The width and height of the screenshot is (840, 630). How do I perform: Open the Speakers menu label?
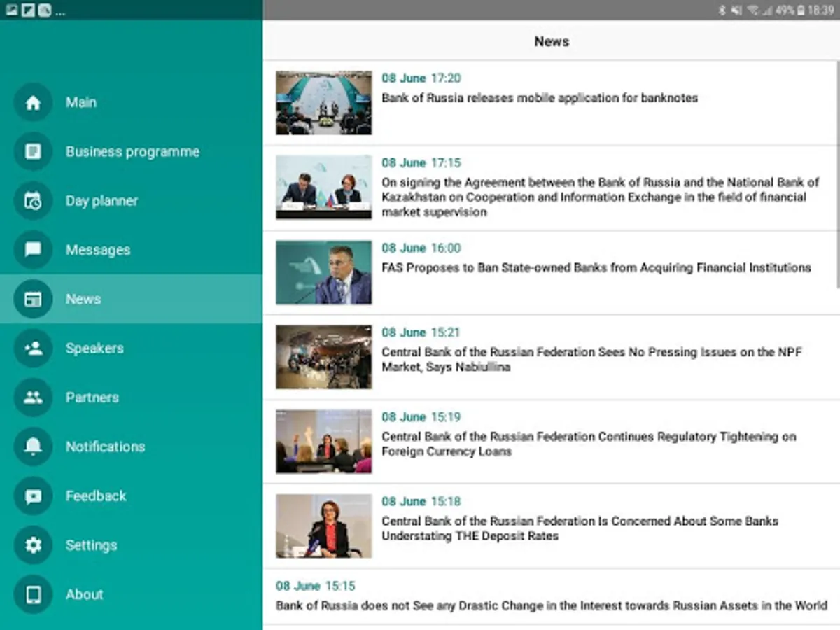(x=94, y=348)
